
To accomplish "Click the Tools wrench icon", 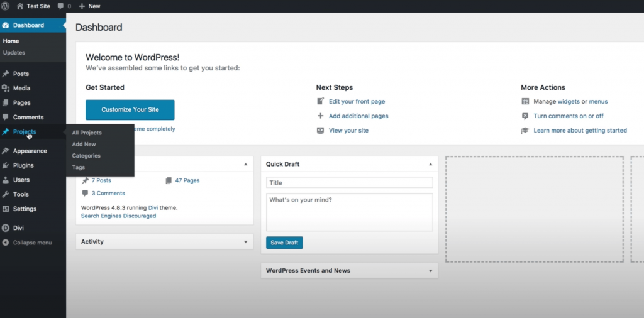I will [x=5, y=194].
